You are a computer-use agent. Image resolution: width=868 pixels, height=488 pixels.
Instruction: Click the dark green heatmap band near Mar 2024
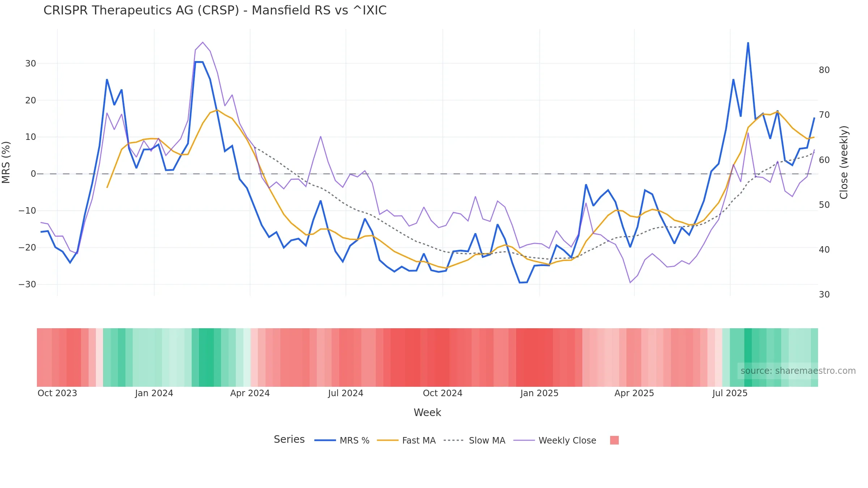click(206, 357)
